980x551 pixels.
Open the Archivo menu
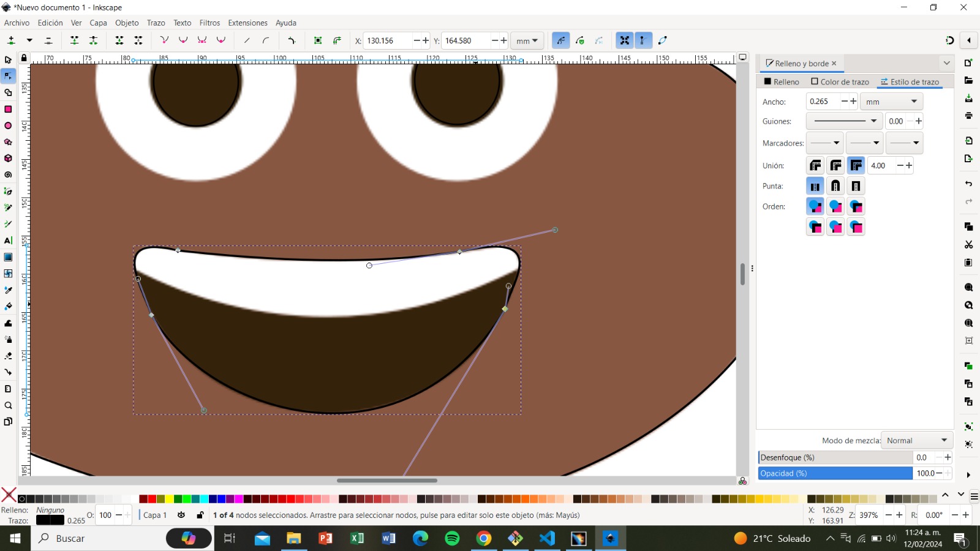[17, 23]
